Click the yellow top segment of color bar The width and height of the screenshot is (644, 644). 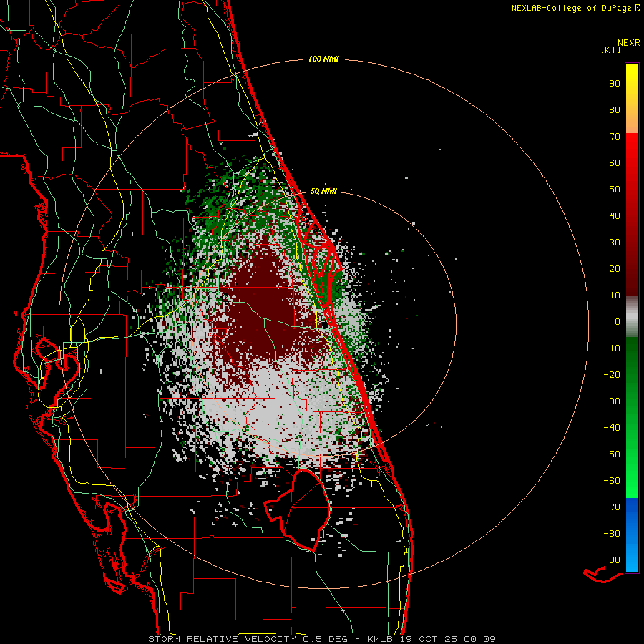[632, 99]
